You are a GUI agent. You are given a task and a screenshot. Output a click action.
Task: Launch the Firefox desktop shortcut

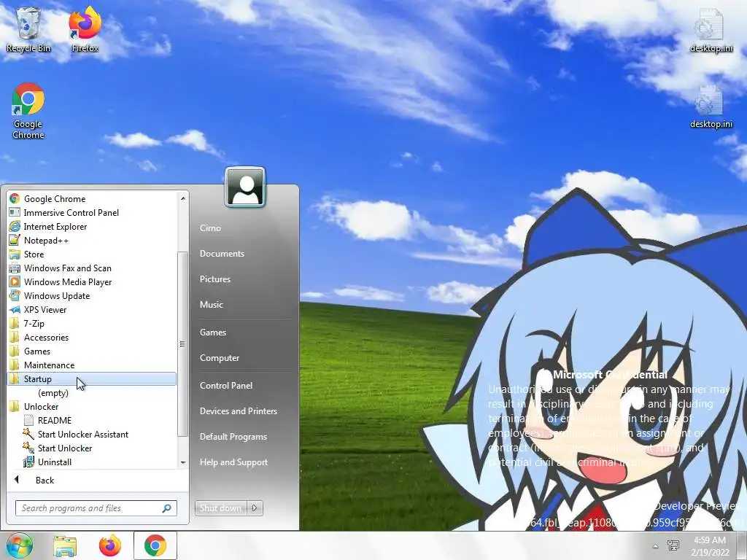[x=85, y=28]
